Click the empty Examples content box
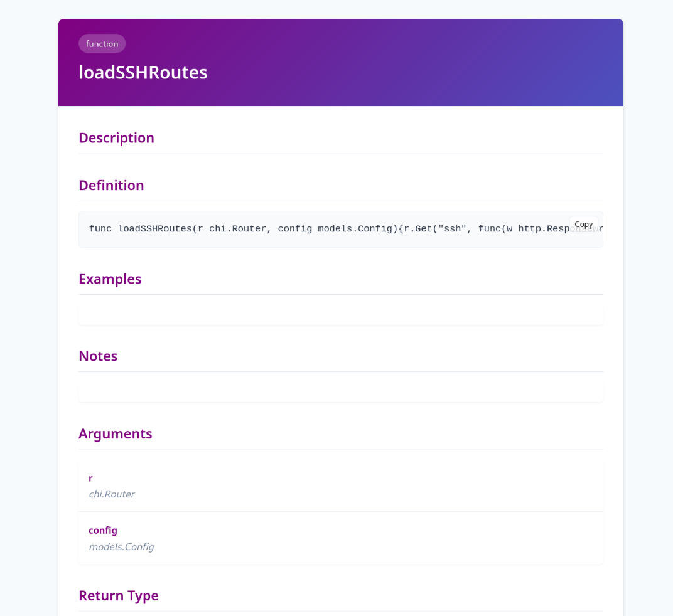This screenshot has height=616, width=673. coord(341,310)
